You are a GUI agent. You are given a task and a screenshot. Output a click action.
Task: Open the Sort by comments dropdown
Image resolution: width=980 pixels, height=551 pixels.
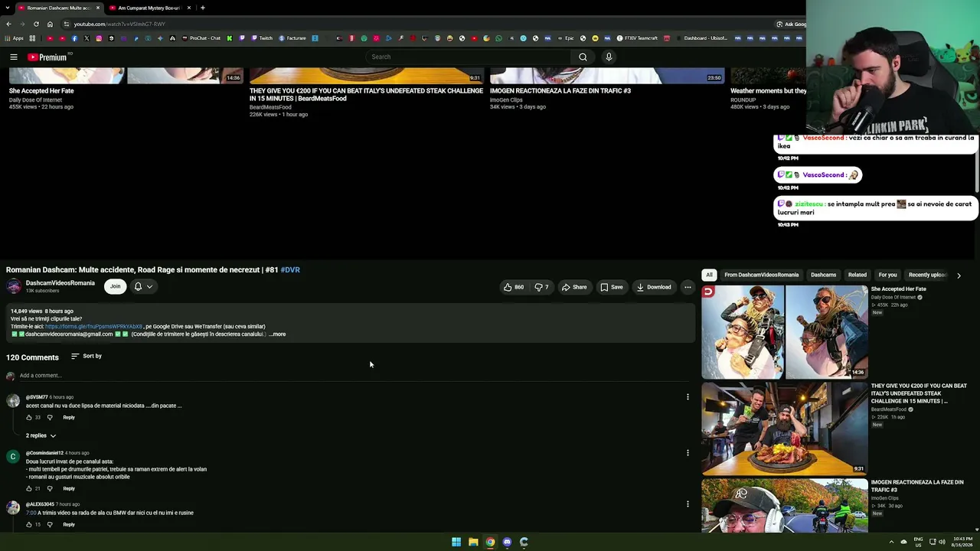tap(87, 356)
